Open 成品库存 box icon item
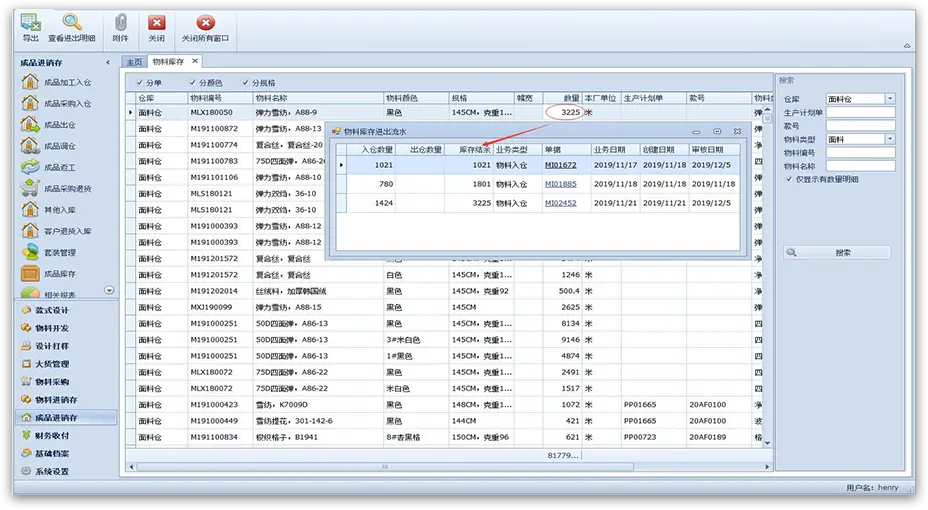Image resolution: width=928 pixels, height=510 pixels. (49, 274)
